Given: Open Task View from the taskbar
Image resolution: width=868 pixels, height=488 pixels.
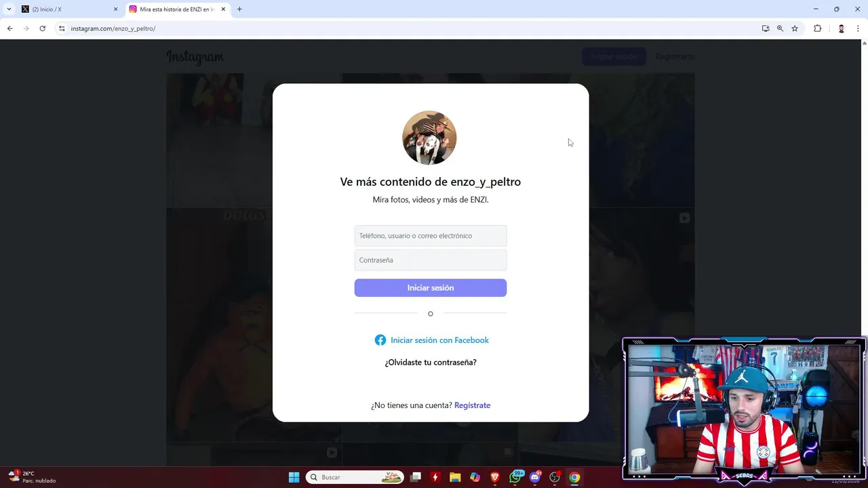Looking at the screenshot, I should pyautogui.click(x=416, y=477).
